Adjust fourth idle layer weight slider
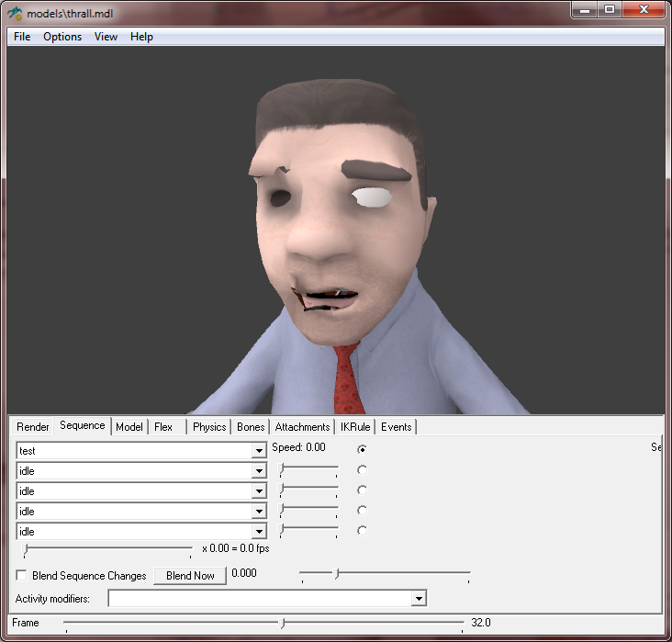The image size is (672, 642). (308, 530)
